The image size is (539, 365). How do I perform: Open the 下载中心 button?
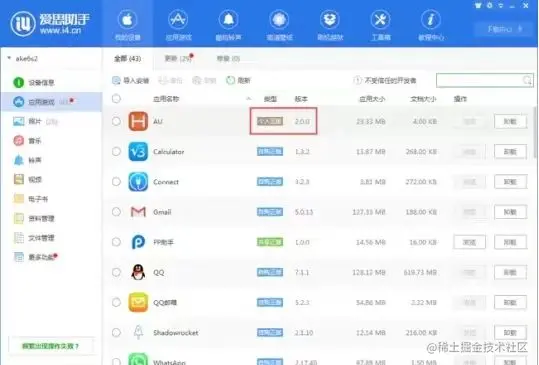(x=504, y=30)
